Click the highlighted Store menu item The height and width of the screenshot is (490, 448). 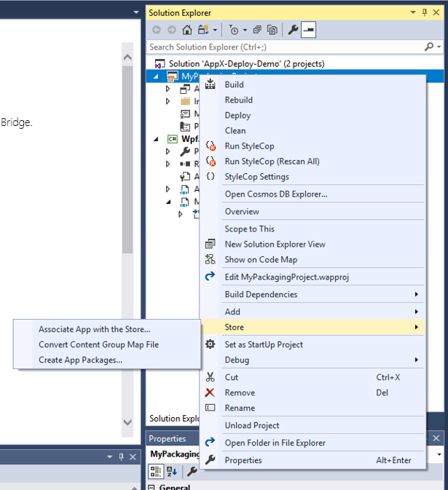coord(313,327)
